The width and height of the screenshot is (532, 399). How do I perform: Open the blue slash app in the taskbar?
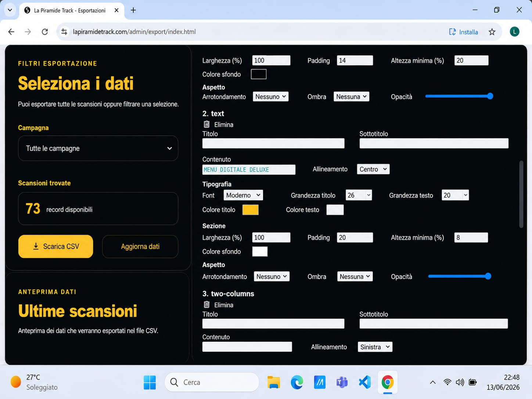[319, 382]
